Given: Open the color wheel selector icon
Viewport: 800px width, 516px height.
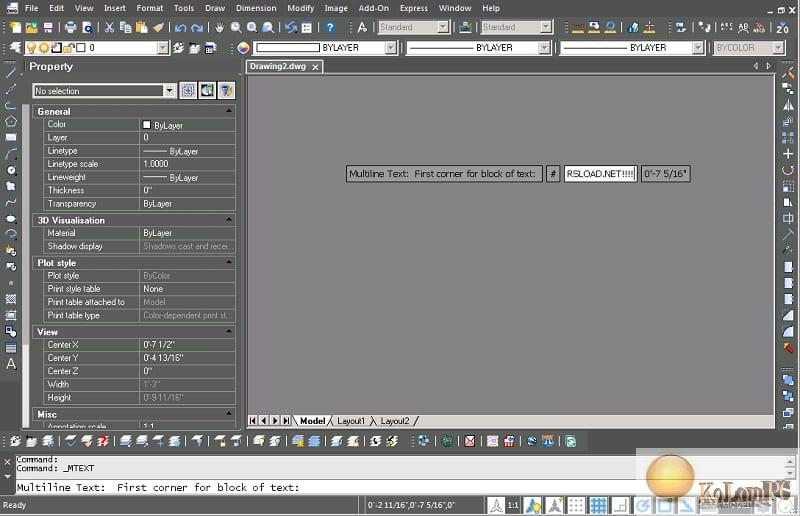Looking at the screenshot, I should (243, 48).
